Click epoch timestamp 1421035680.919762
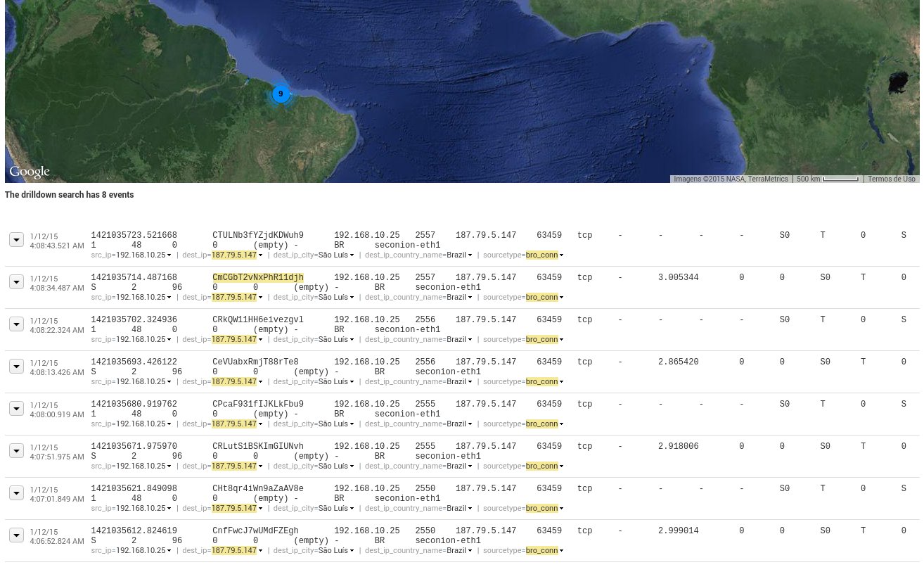 pyautogui.click(x=134, y=404)
